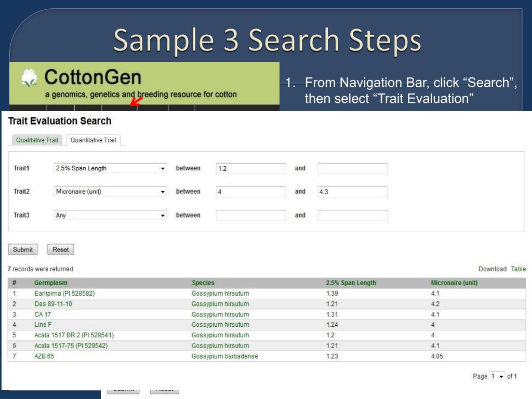Open the Des 89-11-10 germplasm link
532x399 pixels.
pyautogui.click(x=54, y=303)
